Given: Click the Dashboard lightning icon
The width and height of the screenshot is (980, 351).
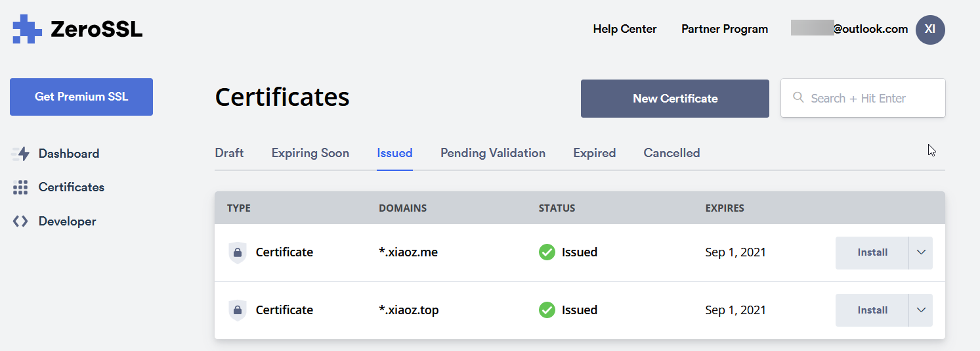Looking at the screenshot, I should (x=21, y=154).
